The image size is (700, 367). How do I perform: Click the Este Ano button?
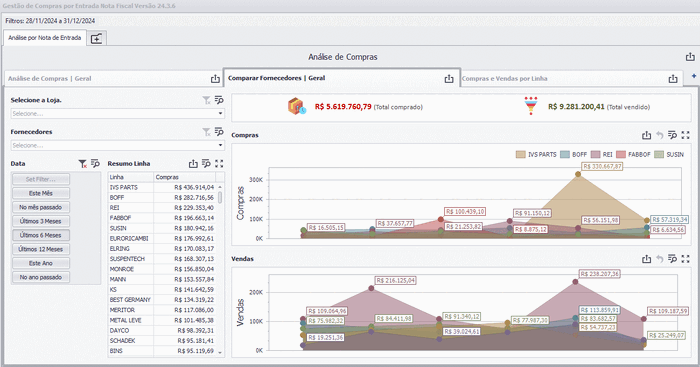point(41,263)
